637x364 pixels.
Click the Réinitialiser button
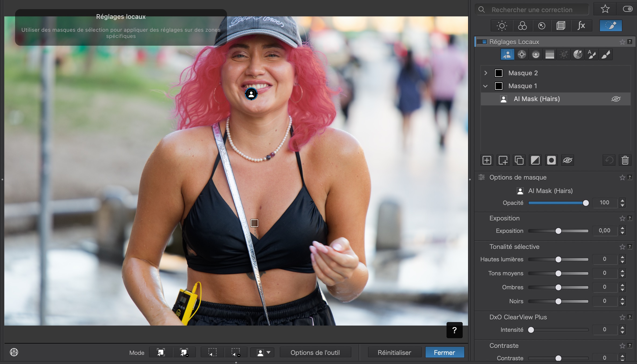[x=394, y=353]
